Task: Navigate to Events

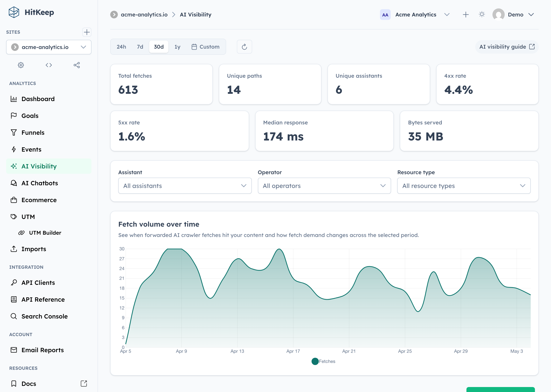Action: click(x=49, y=149)
